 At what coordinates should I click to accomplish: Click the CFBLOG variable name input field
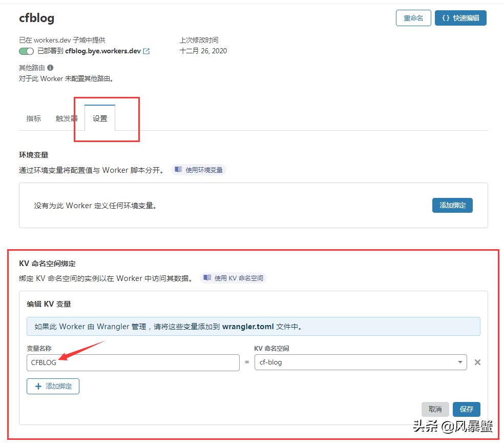[x=132, y=362]
